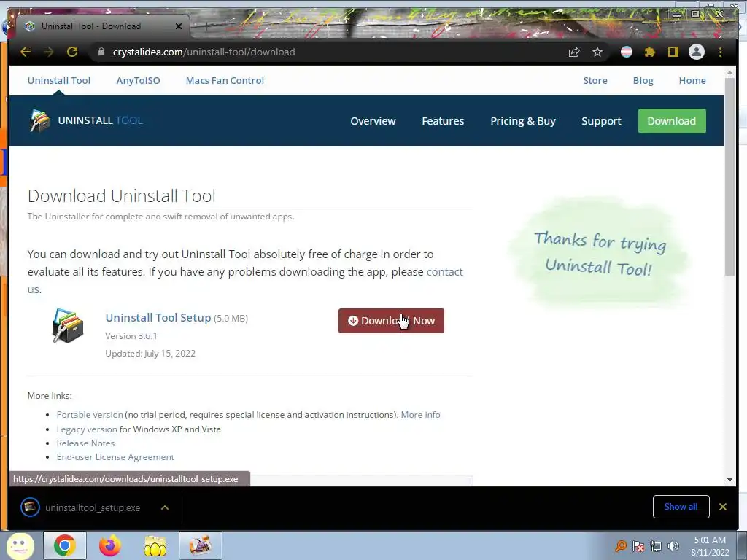Select the Macs Fan Control product tab
This screenshot has height=560, width=747.
[225, 80]
